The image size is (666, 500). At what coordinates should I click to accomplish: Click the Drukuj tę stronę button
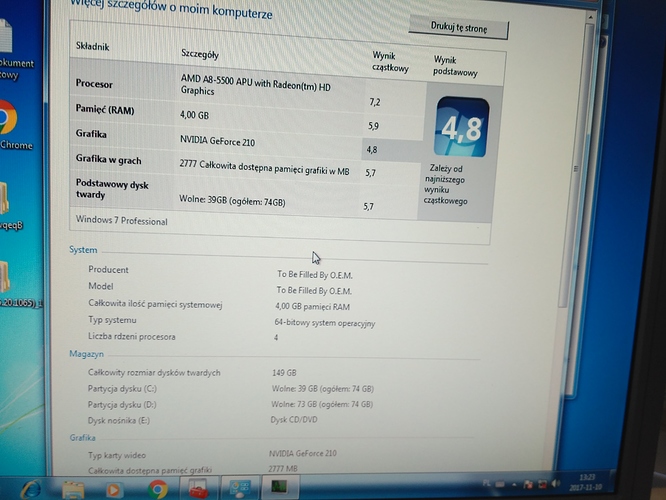[459, 28]
